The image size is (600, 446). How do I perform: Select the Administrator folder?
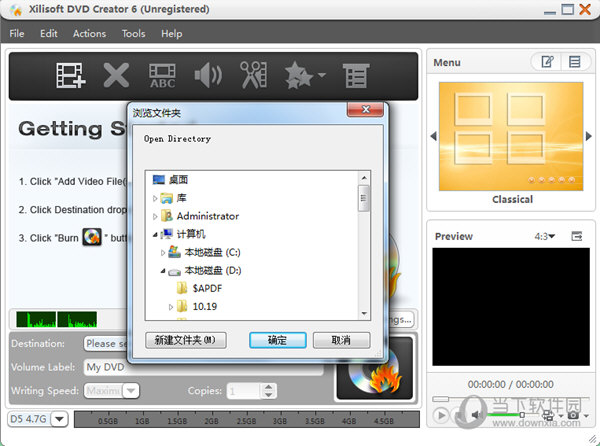pyautogui.click(x=199, y=216)
